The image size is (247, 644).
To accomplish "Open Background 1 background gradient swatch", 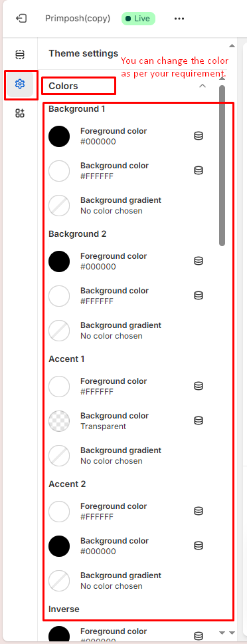I will pyautogui.click(x=59, y=206).
